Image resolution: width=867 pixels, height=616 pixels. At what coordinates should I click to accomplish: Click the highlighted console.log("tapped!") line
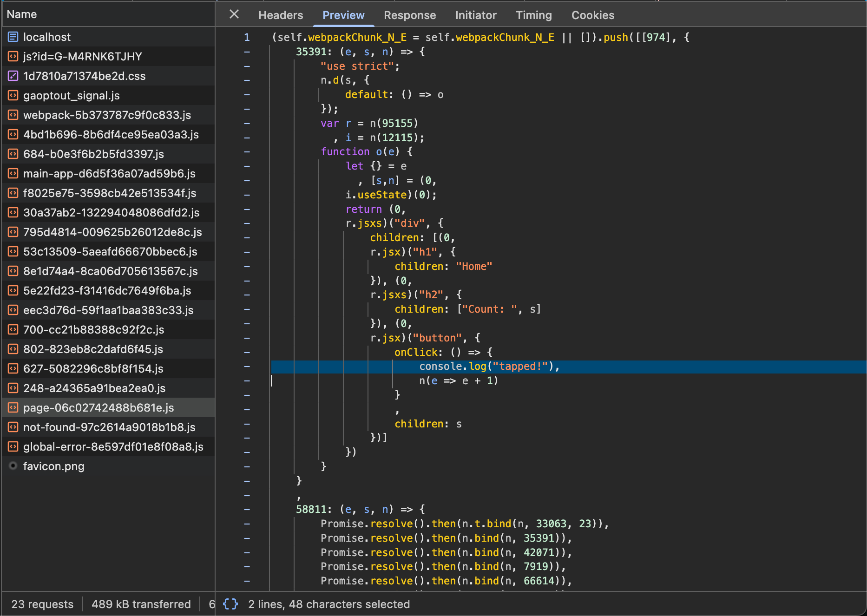point(489,367)
